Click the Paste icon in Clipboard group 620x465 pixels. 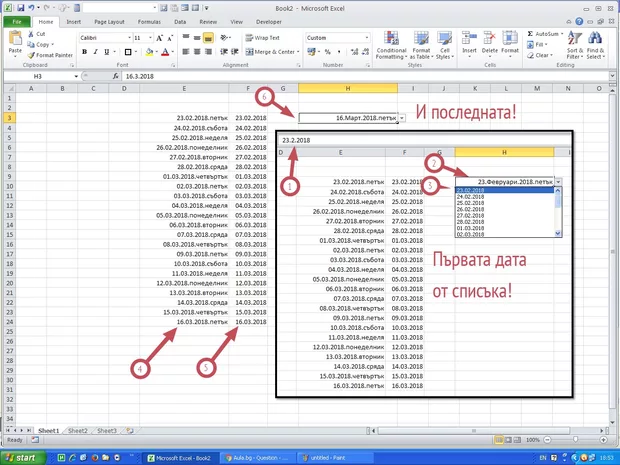point(15,41)
